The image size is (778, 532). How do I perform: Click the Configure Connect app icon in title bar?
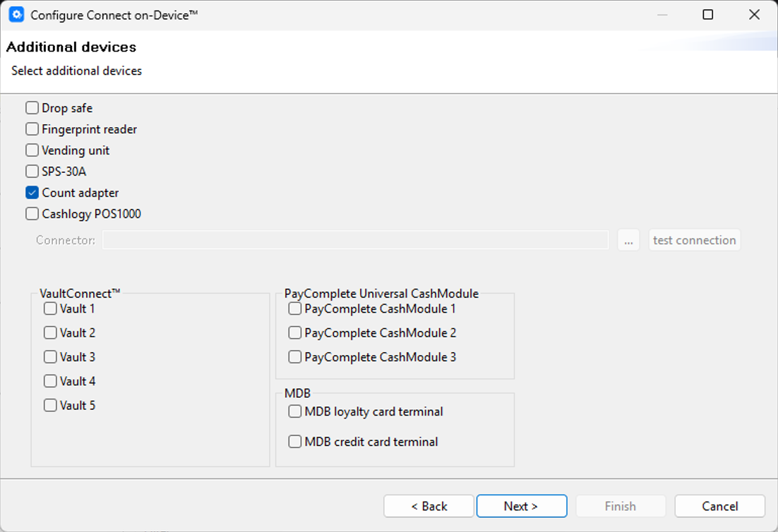16,15
